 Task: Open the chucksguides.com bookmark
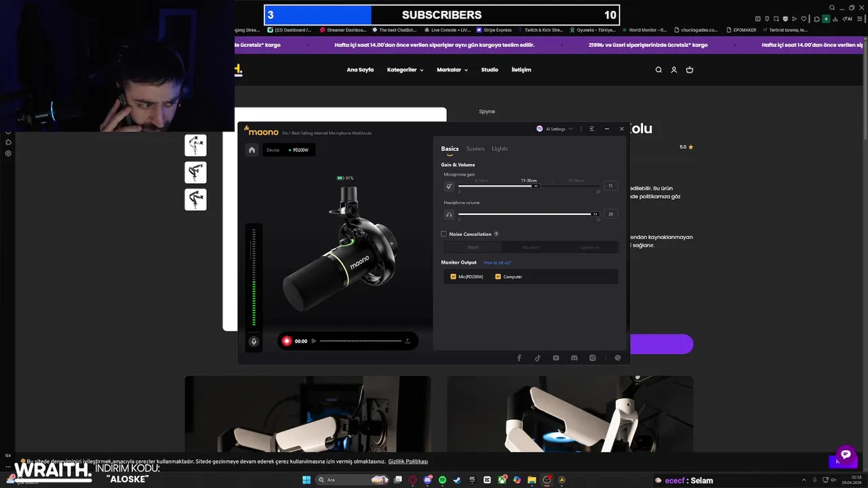(695, 30)
